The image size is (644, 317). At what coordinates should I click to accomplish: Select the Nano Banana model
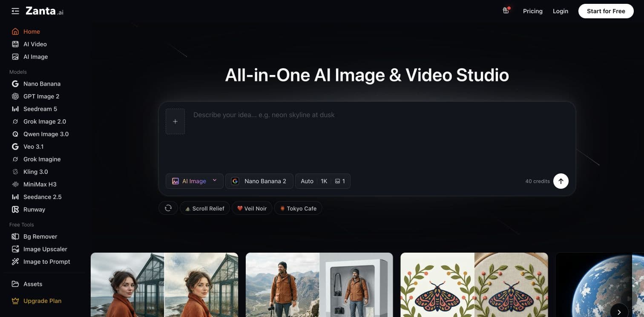(43, 84)
